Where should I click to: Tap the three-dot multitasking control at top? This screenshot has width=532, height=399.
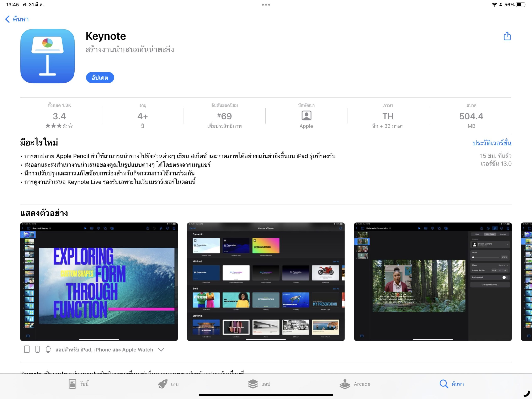[266, 5]
